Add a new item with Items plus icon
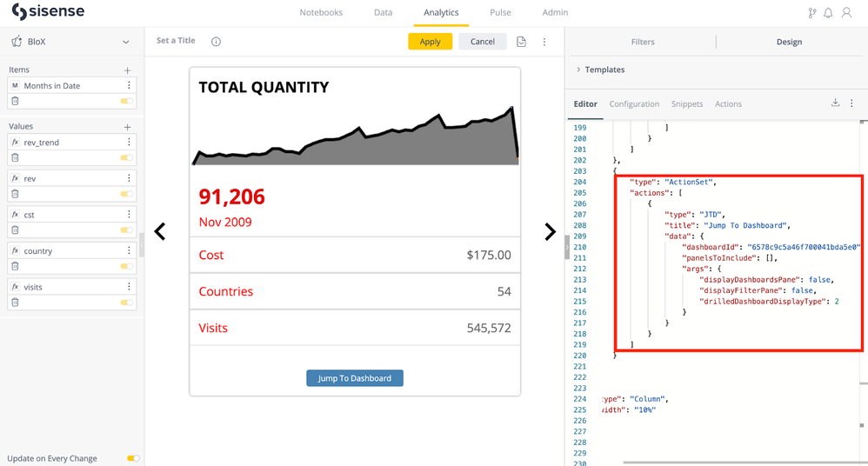The width and height of the screenshot is (868, 466). [128, 70]
